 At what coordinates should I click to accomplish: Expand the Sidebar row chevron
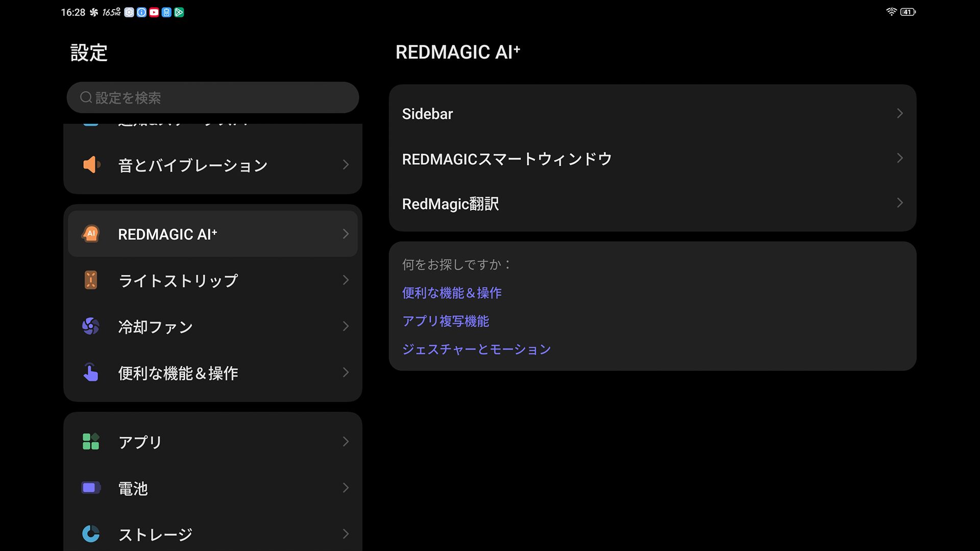click(899, 113)
